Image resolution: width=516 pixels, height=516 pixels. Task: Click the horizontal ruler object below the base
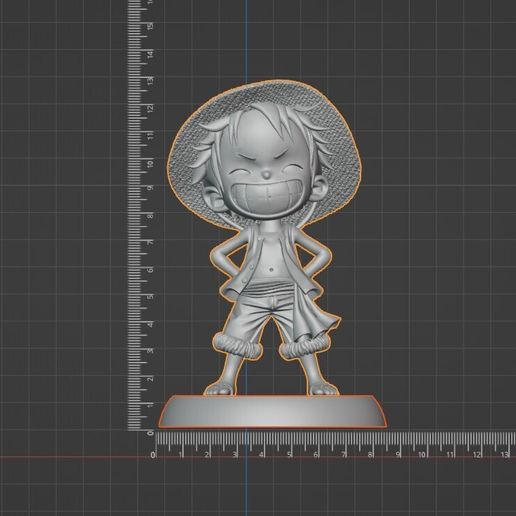pos(334,445)
